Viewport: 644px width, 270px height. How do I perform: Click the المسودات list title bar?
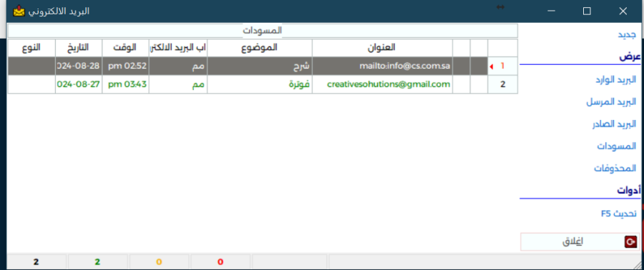pos(263,30)
